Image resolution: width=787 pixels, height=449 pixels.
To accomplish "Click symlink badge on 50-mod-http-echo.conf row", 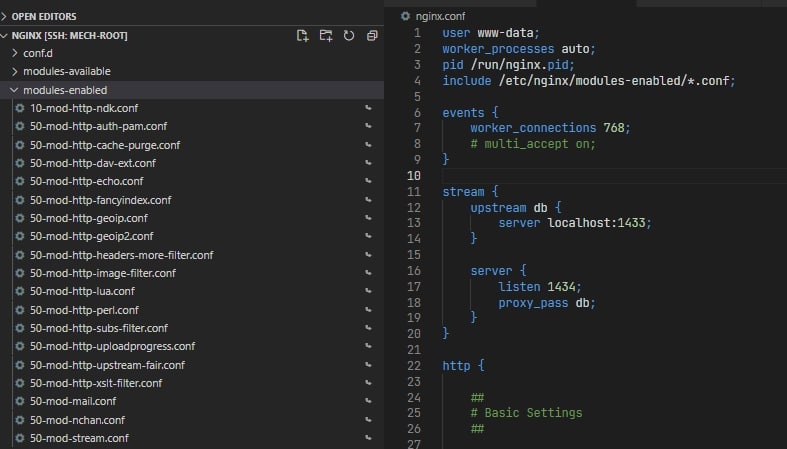I will pyautogui.click(x=368, y=181).
